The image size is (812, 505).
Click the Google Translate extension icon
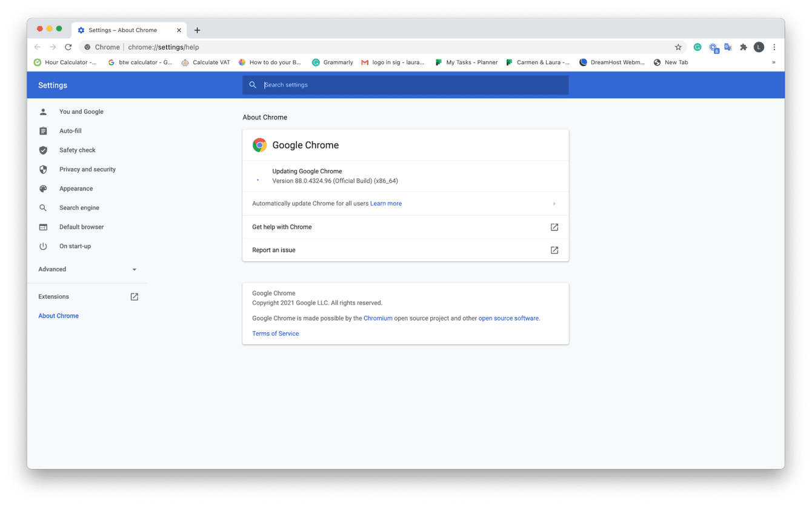pos(728,47)
